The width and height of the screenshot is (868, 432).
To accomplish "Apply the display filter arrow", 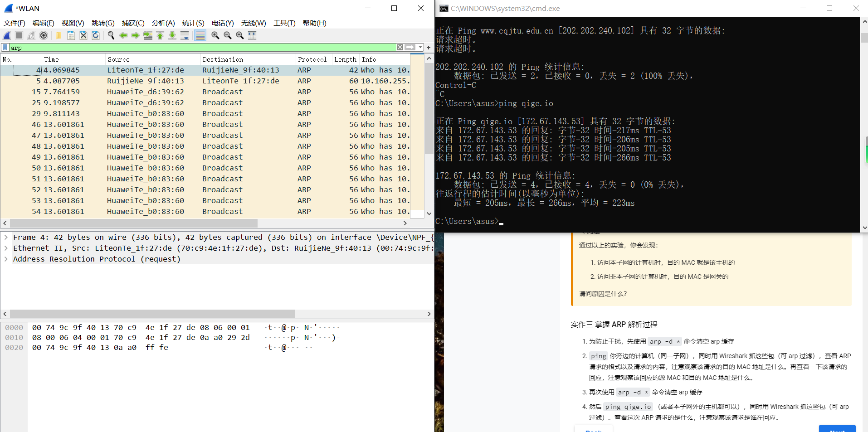I will tap(410, 47).
